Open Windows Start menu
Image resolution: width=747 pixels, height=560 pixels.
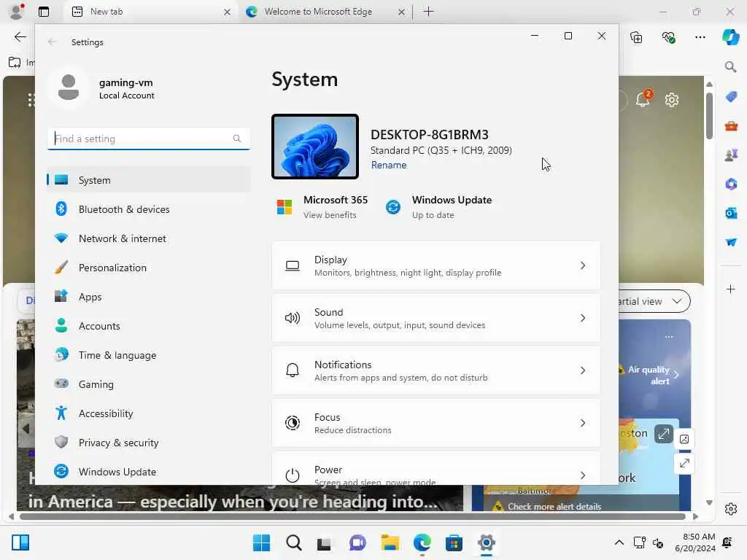[x=261, y=542]
